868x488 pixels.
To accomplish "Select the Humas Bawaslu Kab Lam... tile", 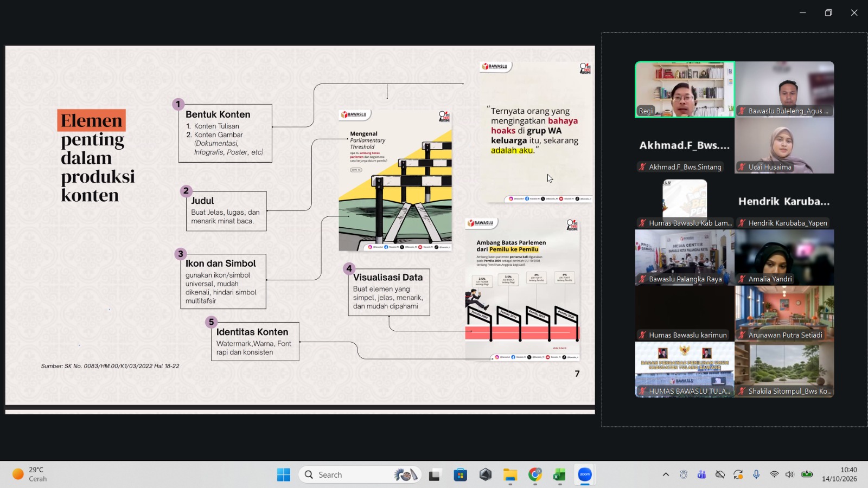I will (685, 202).
